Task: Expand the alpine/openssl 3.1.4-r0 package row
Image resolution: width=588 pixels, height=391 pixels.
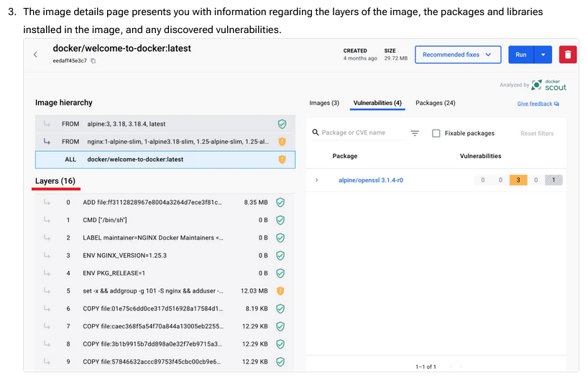Action: [317, 180]
